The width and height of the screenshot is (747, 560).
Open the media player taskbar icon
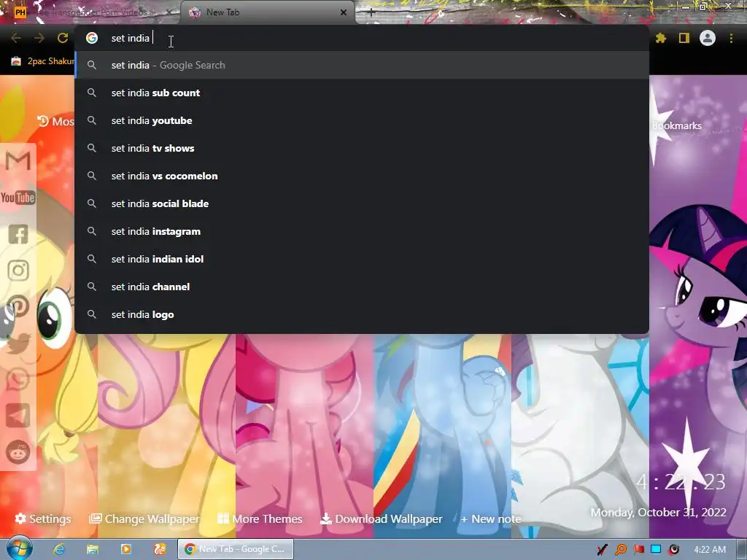[x=126, y=549]
